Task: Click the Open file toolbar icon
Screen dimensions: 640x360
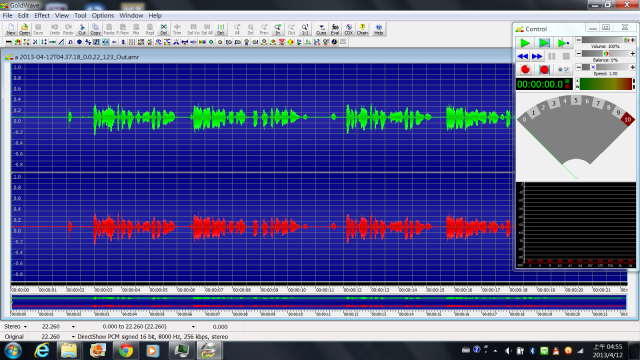Action: (24, 29)
